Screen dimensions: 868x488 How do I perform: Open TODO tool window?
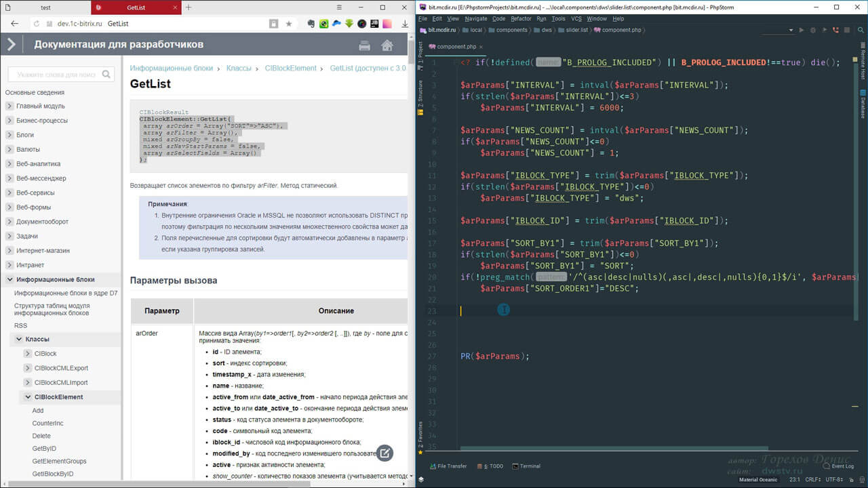tap(490, 466)
